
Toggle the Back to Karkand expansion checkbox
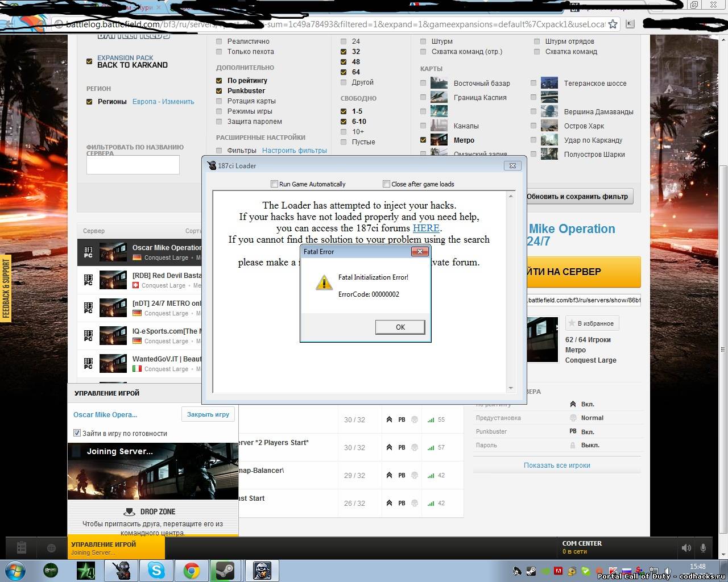[89, 61]
